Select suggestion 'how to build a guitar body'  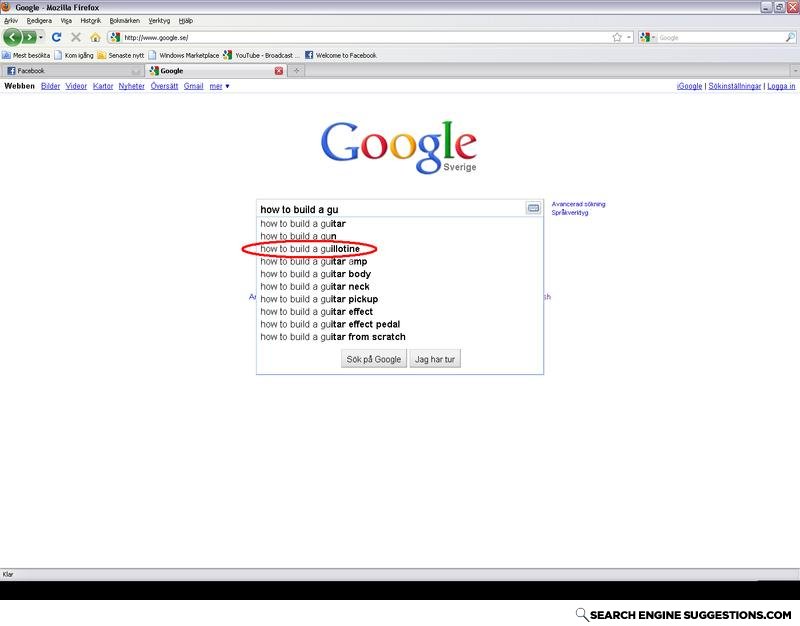pos(400,274)
